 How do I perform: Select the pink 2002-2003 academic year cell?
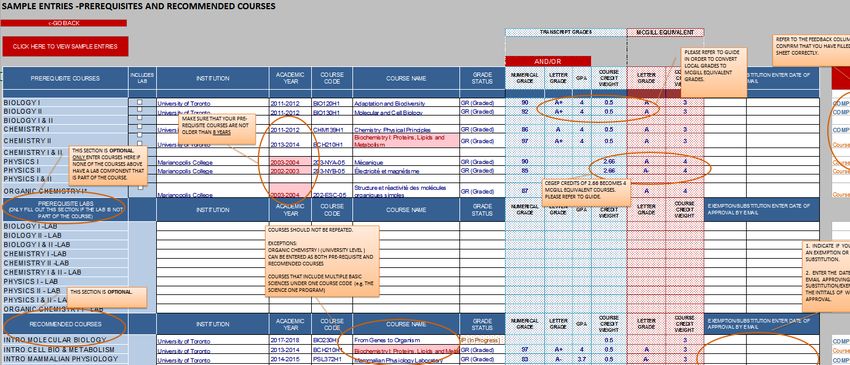(x=290, y=171)
